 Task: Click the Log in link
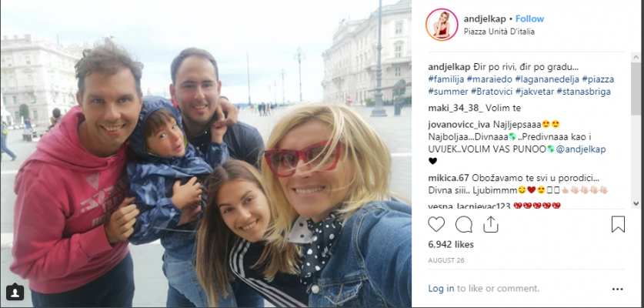click(441, 289)
